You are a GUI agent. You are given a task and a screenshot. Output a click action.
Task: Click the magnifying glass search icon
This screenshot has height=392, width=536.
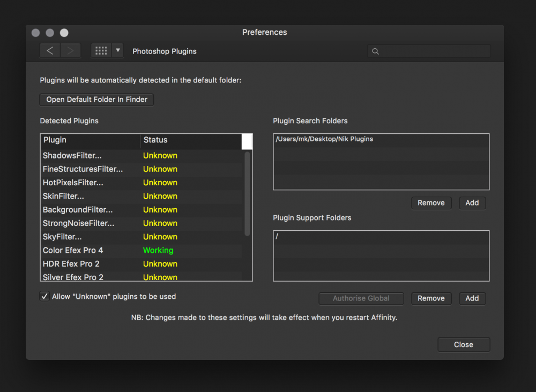tap(375, 51)
